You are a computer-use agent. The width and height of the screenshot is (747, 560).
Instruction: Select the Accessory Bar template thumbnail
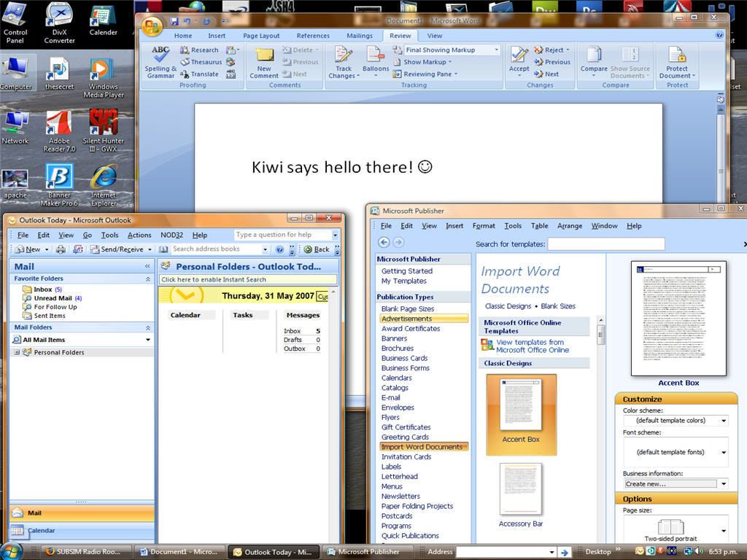click(521, 495)
